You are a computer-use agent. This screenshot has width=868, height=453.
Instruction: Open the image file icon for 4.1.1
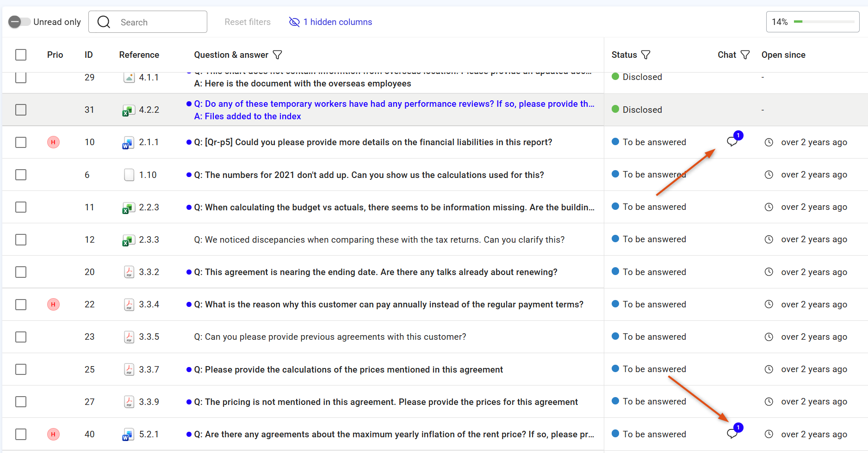click(129, 77)
